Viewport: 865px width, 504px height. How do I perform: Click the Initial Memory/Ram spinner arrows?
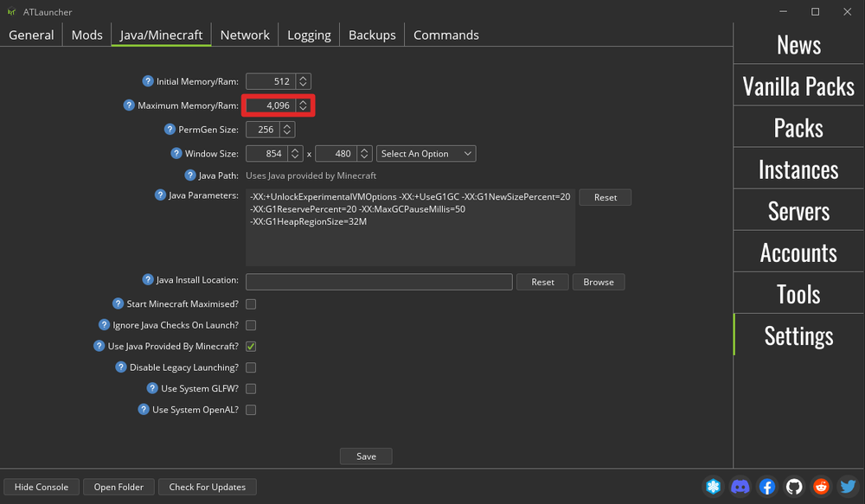coord(303,81)
